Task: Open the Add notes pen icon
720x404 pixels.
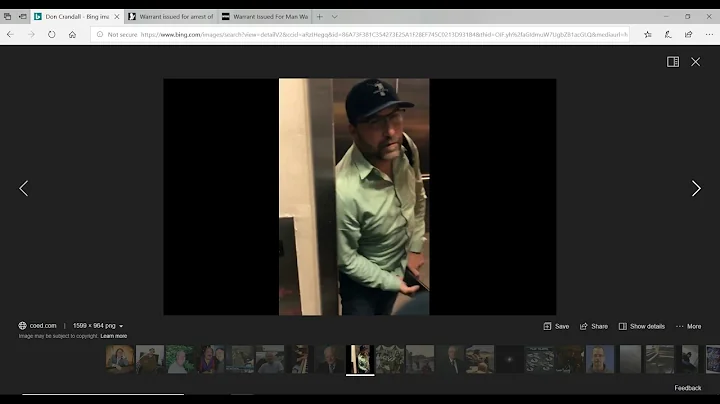Action: coord(668,34)
